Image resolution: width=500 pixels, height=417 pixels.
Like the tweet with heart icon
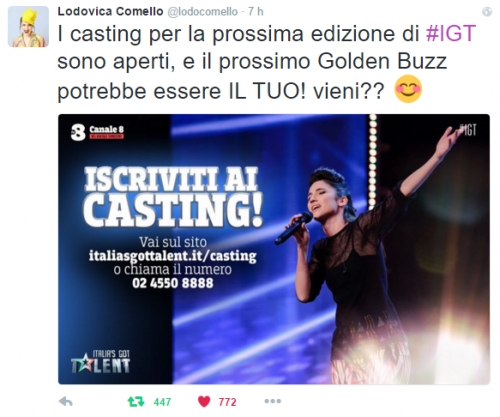(204, 402)
